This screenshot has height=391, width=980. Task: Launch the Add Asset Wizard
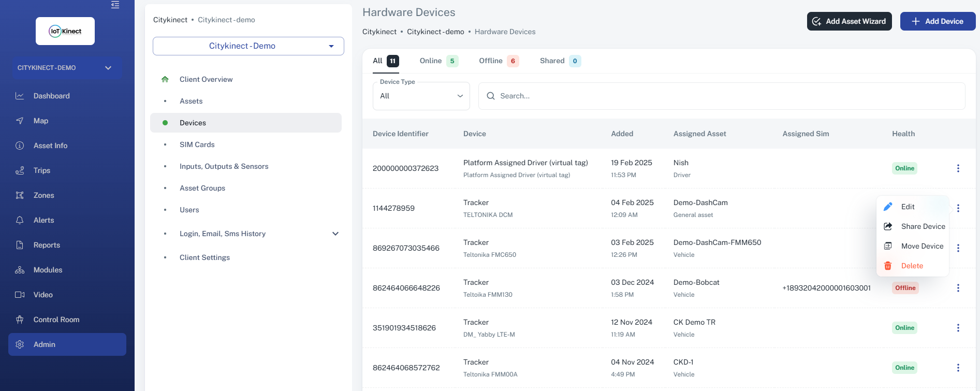point(849,21)
